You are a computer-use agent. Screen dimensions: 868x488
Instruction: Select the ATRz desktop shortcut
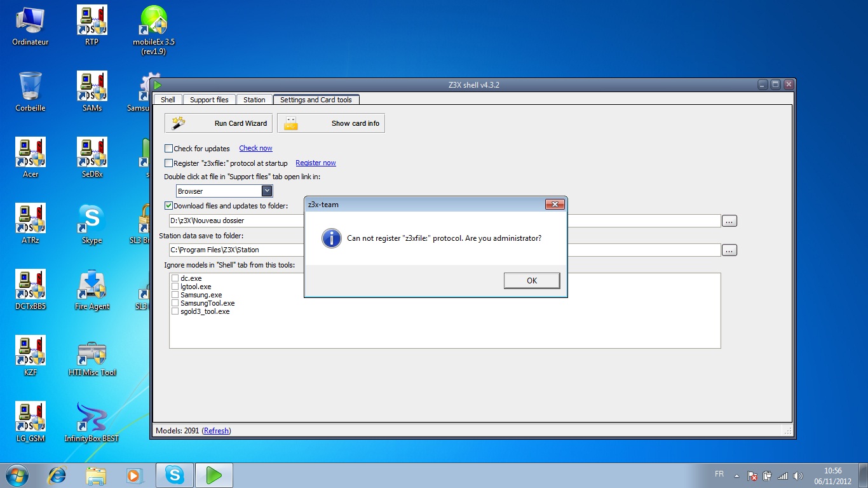tap(30, 224)
